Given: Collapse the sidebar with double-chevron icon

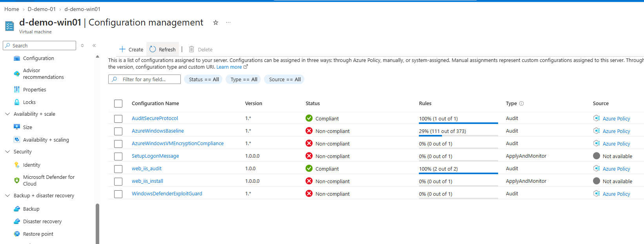Looking at the screenshot, I should pyautogui.click(x=94, y=46).
